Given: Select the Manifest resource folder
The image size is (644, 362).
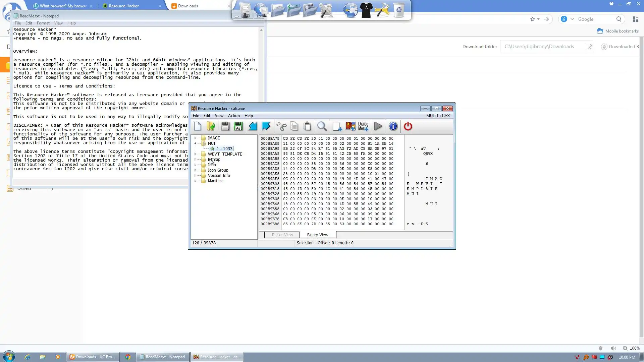Looking at the screenshot, I should (215, 181).
